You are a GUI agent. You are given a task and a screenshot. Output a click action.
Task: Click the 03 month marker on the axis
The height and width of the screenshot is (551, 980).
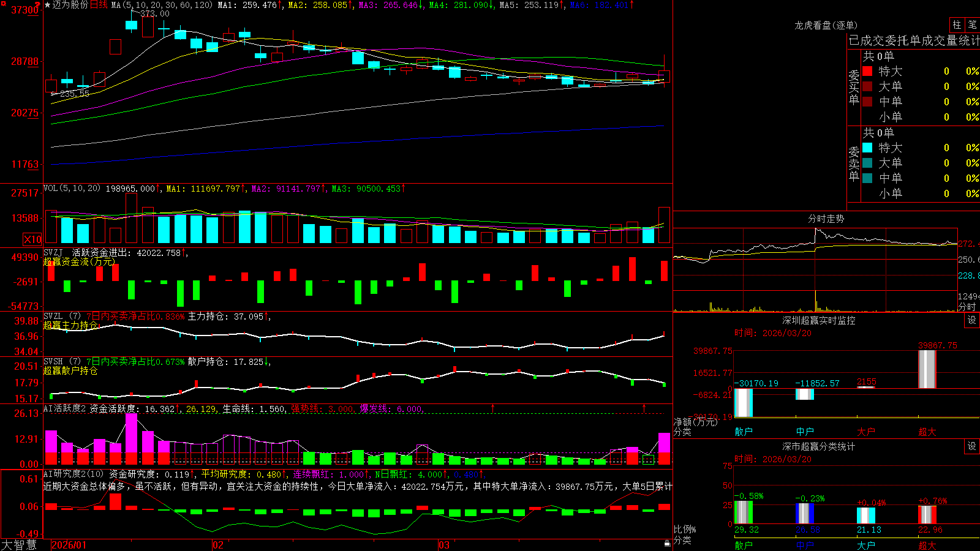[444, 545]
